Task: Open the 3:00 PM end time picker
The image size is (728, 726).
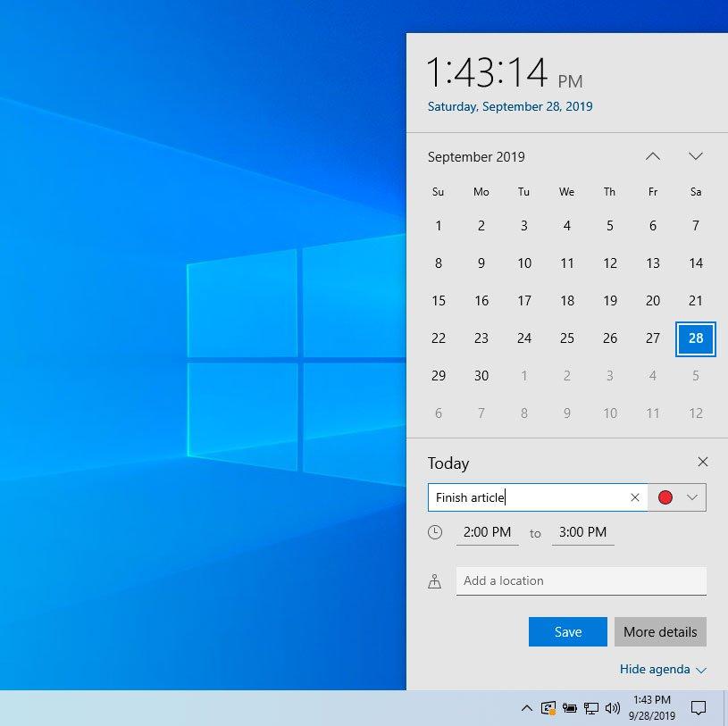Action: point(582,532)
